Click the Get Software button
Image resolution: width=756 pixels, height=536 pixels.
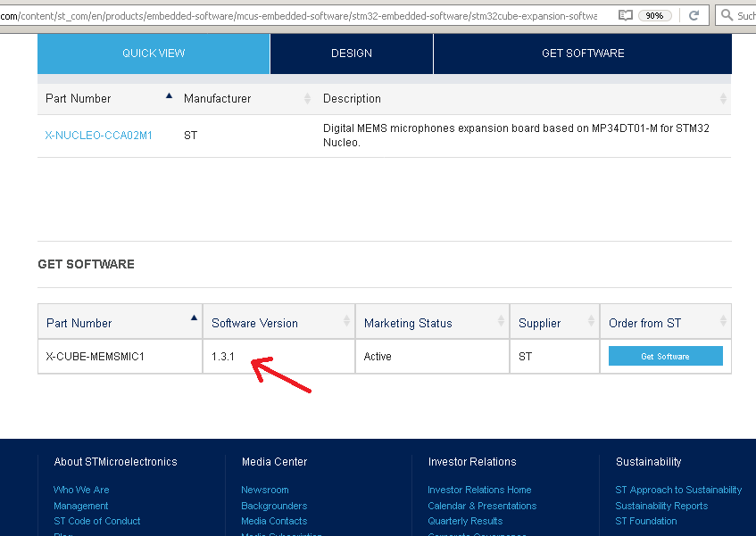click(665, 356)
